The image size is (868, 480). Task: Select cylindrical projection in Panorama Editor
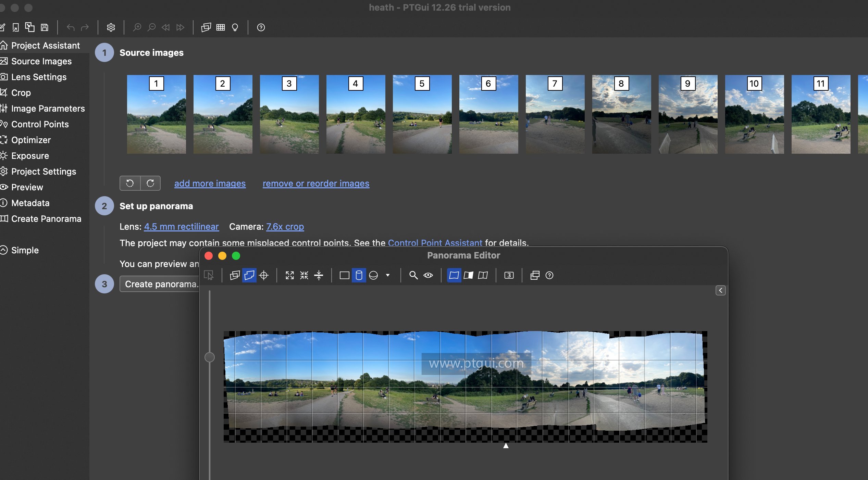[359, 275]
